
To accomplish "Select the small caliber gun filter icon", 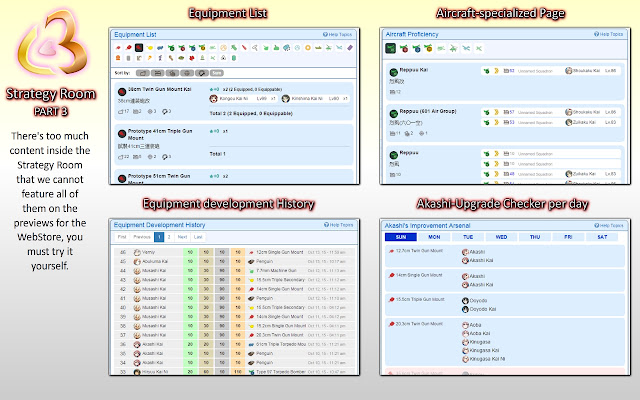I will 118,47.
